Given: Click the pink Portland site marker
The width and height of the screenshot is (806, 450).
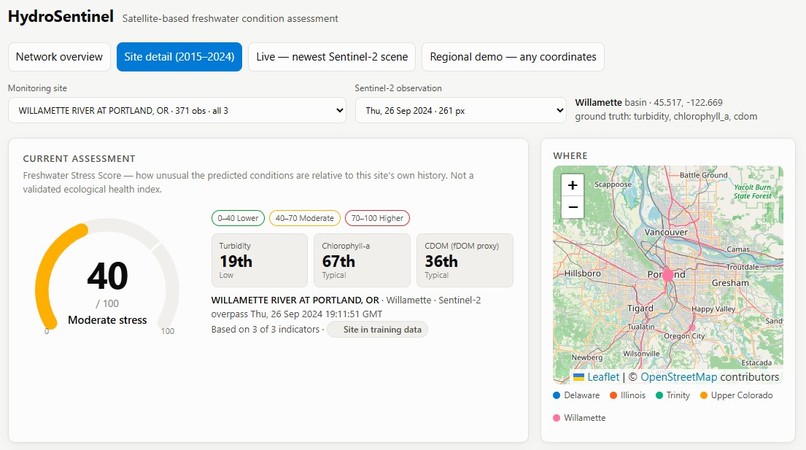Looking at the screenshot, I should click(x=668, y=275).
